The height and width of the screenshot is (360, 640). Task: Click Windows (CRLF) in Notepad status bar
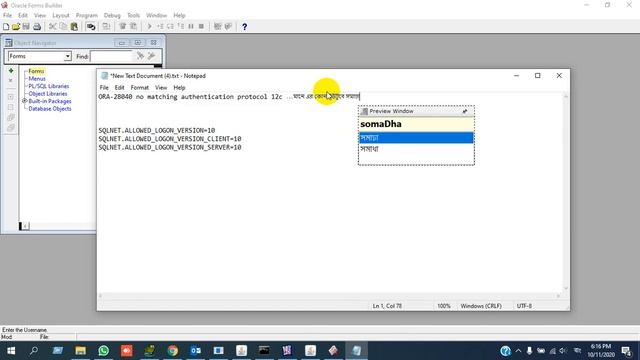pyautogui.click(x=481, y=306)
